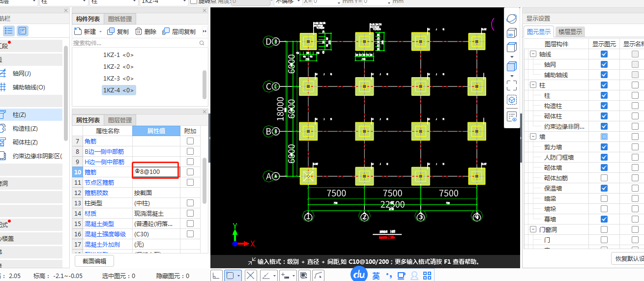
Task: Toggle 附加 checkbox for 箍筋 row
Action: (x=190, y=172)
